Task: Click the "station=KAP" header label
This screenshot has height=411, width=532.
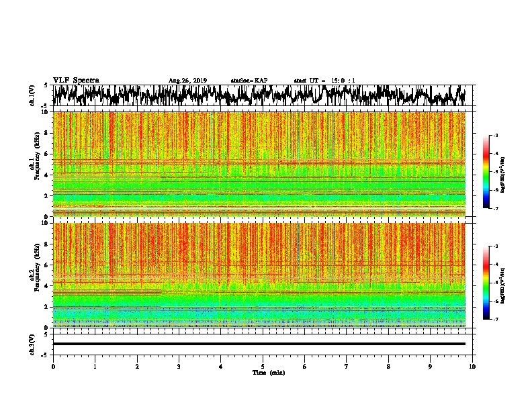Action: (x=249, y=81)
